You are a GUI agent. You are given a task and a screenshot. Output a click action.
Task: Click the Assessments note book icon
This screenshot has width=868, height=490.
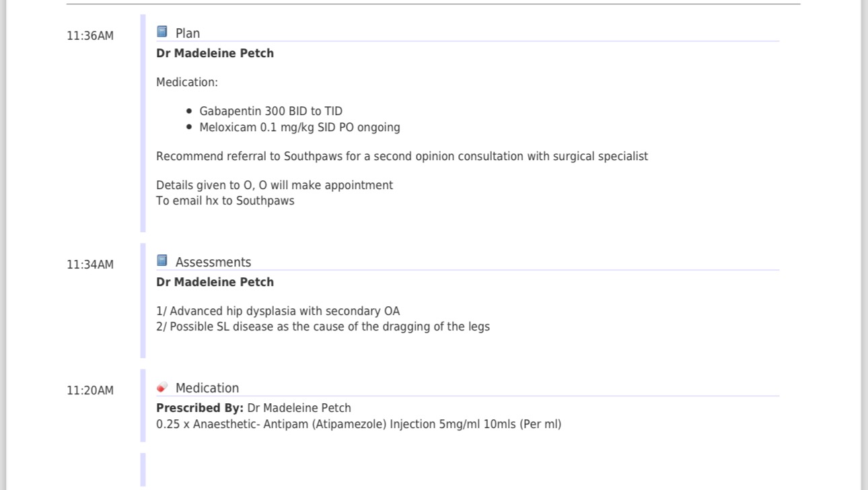click(x=162, y=260)
